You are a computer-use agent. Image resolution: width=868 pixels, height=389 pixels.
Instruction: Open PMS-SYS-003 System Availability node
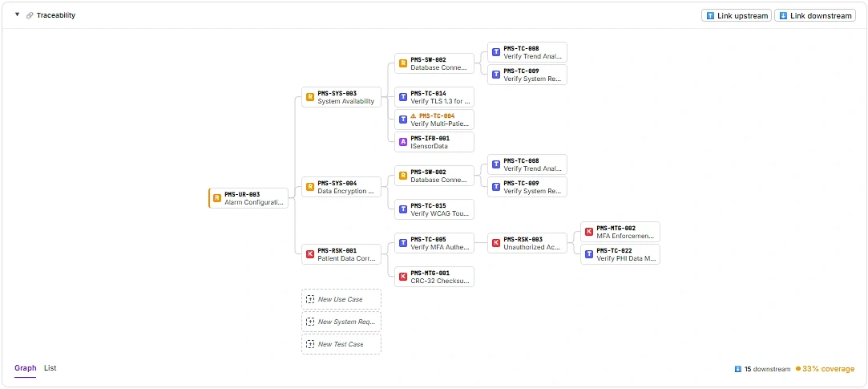341,97
